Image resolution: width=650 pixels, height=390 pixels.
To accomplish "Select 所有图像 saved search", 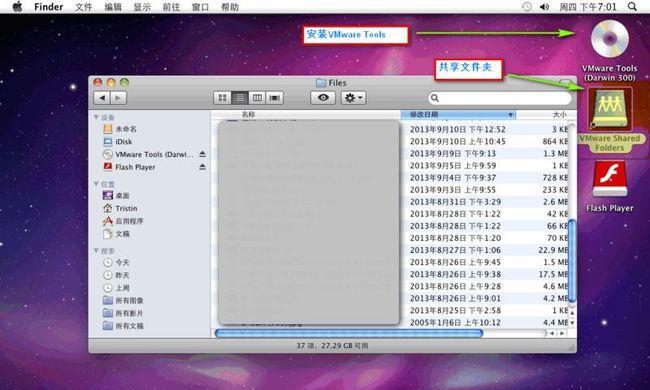I will [x=123, y=300].
